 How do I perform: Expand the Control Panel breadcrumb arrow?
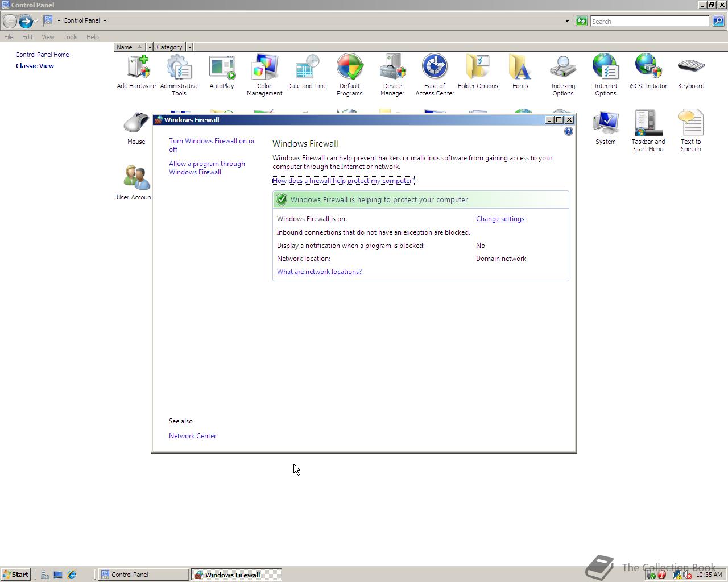pyautogui.click(x=105, y=20)
